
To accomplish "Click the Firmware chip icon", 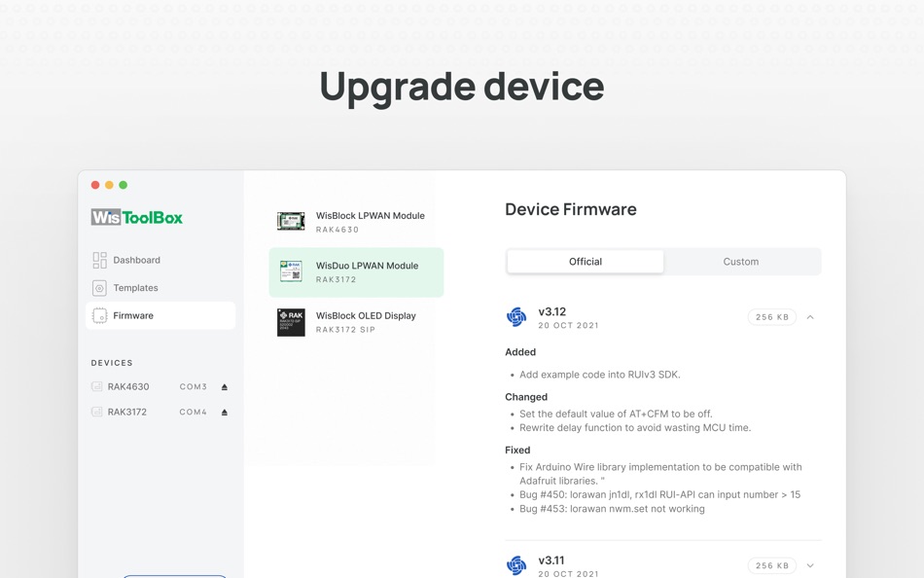I will coord(99,315).
